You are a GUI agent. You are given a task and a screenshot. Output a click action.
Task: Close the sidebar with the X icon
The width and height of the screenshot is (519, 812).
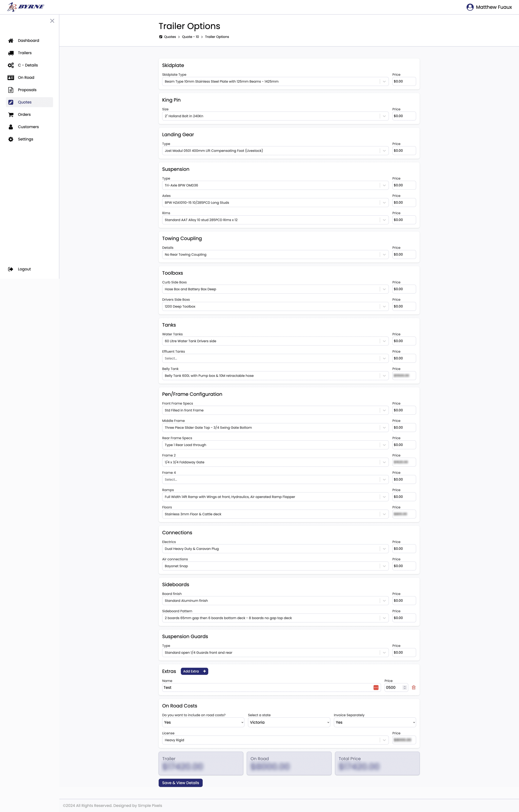pyautogui.click(x=52, y=21)
